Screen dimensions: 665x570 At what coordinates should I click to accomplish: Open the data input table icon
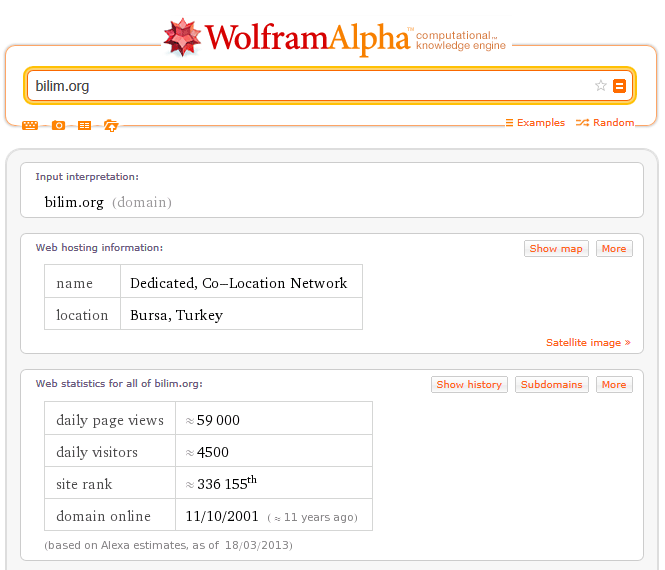click(84, 126)
